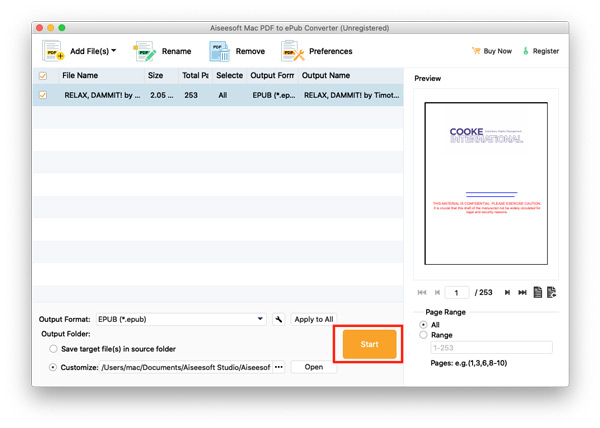
Task: Click the All selected pages cell
Action: pyautogui.click(x=223, y=95)
